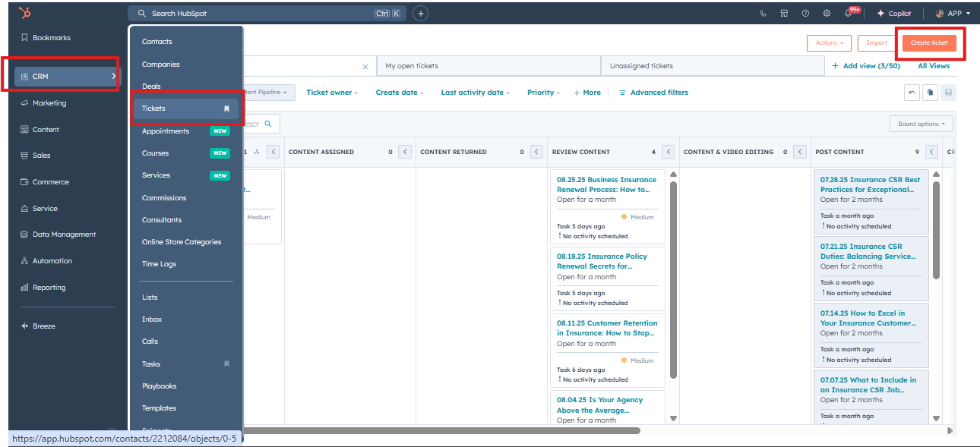Open the phone calling icon in the top bar
This screenshot has height=447, width=980.
pos(763,14)
